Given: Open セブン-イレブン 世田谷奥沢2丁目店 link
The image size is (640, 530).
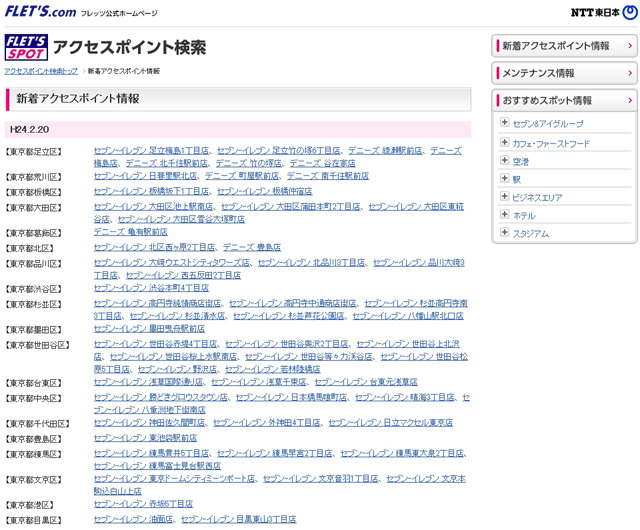Looking at the screenshot, I should 287,344.
